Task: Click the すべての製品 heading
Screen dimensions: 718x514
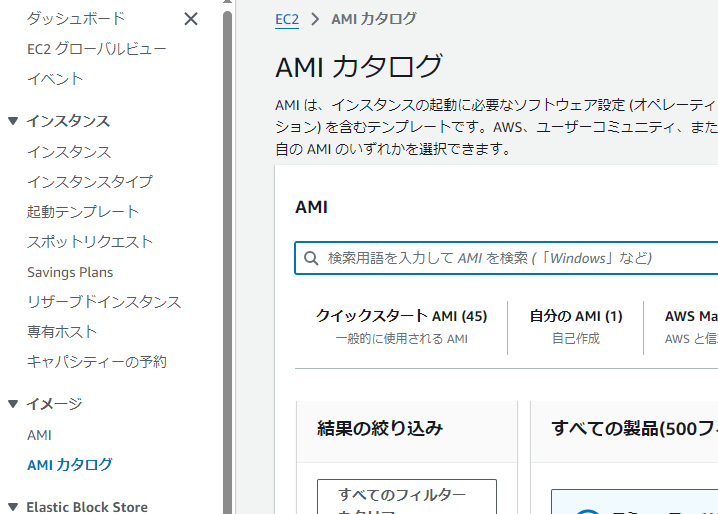Action: click(x=635, y=428)
